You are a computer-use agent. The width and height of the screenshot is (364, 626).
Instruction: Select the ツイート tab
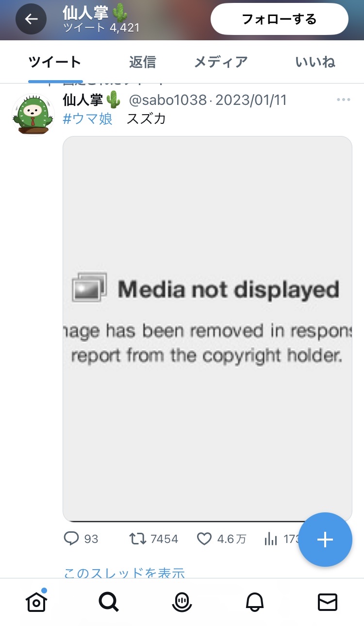point(55,62)
